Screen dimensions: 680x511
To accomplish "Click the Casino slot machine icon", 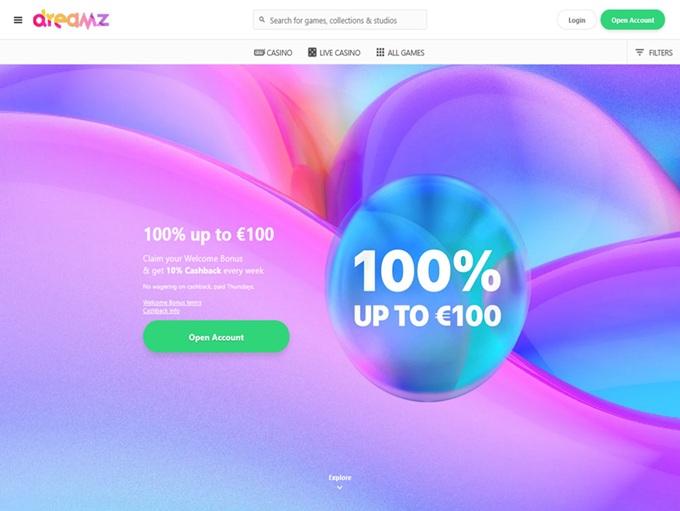I will click(x=259, y=52).
